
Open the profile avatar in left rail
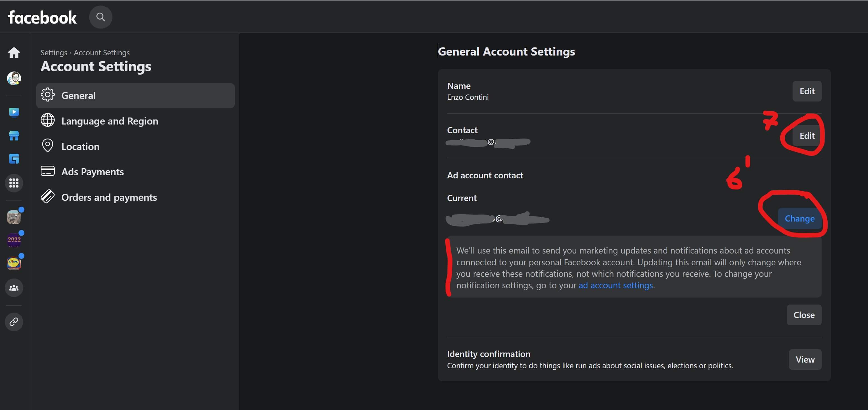(14, 78)
